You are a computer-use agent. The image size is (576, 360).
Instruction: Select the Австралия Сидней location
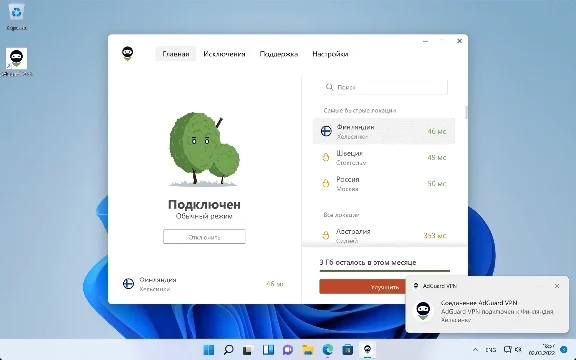384,235
